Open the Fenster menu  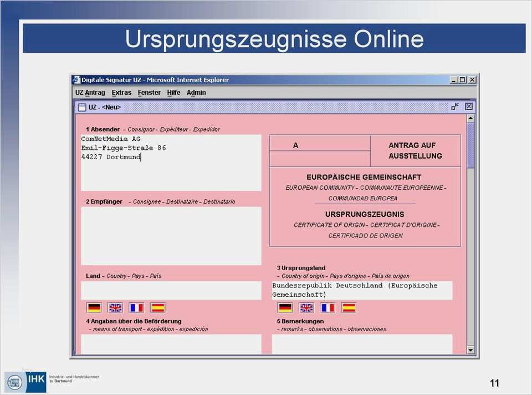point(149,93)
